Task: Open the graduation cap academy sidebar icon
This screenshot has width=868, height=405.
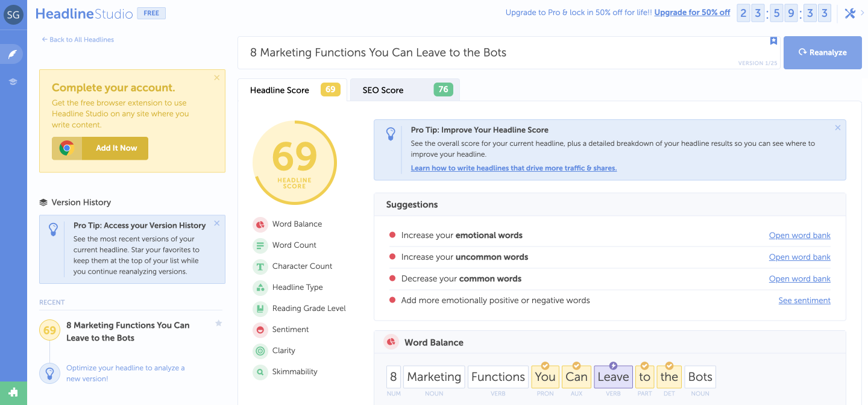Action: pos(13,81)
